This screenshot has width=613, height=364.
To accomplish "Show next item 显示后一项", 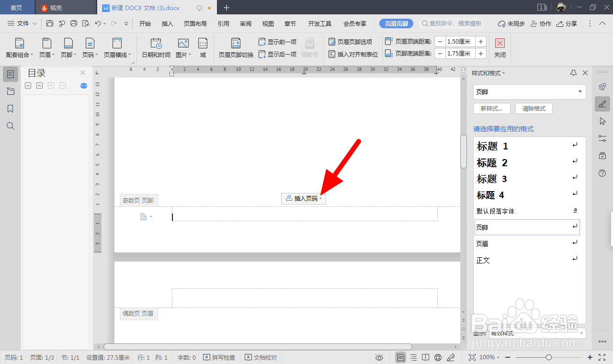I will point(278,54).
